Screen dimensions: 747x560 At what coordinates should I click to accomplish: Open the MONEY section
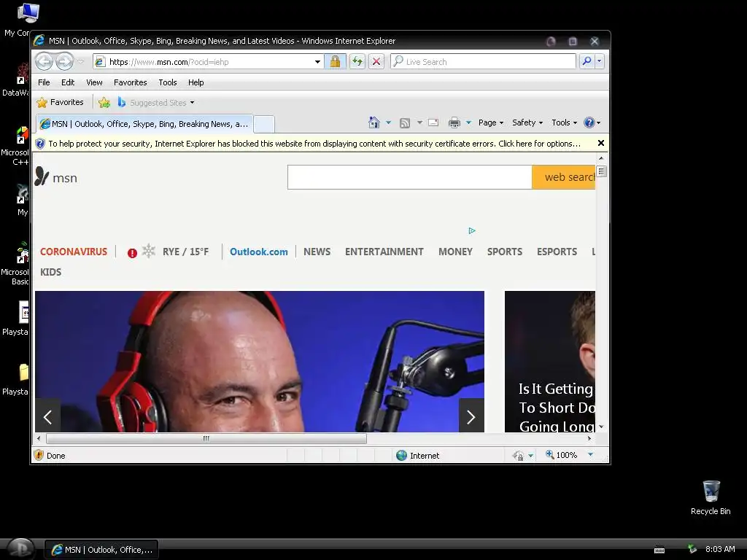tap(455, 252)
